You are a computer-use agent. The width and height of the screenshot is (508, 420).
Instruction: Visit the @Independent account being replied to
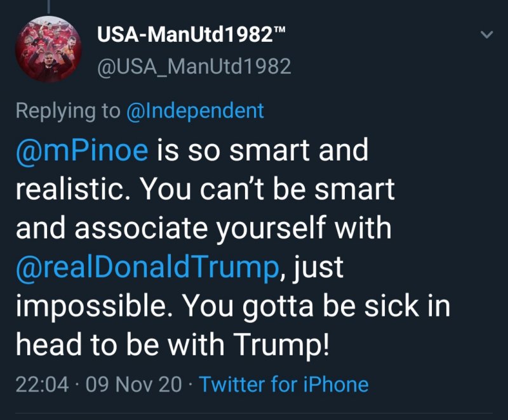click(195, 110)
